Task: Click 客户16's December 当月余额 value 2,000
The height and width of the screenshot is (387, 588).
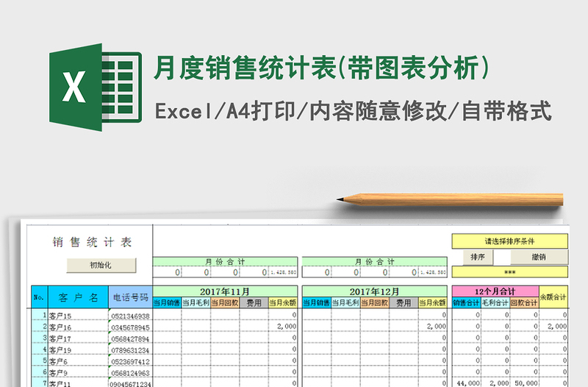Action: point(437,327)
